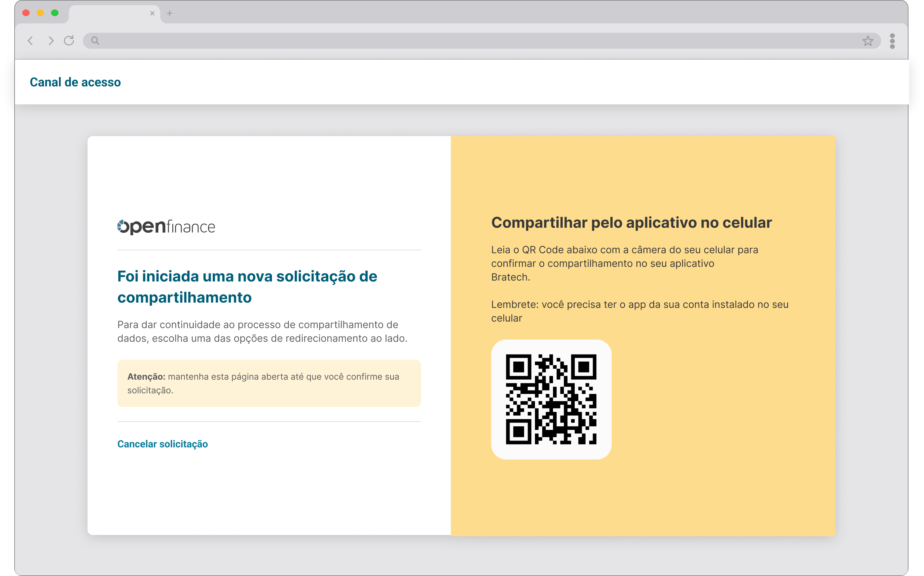Click the QR code image
Image resolution: width=924 pixels, height=576 pixels.
coord(551,399)
